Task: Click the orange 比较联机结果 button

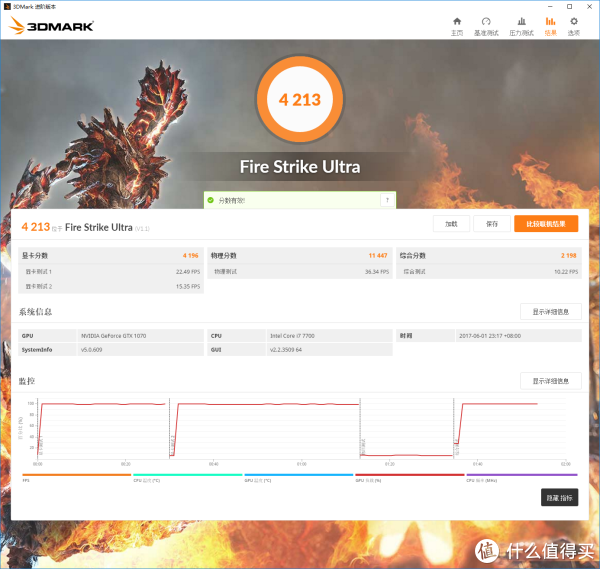Action: coord(546,224)
